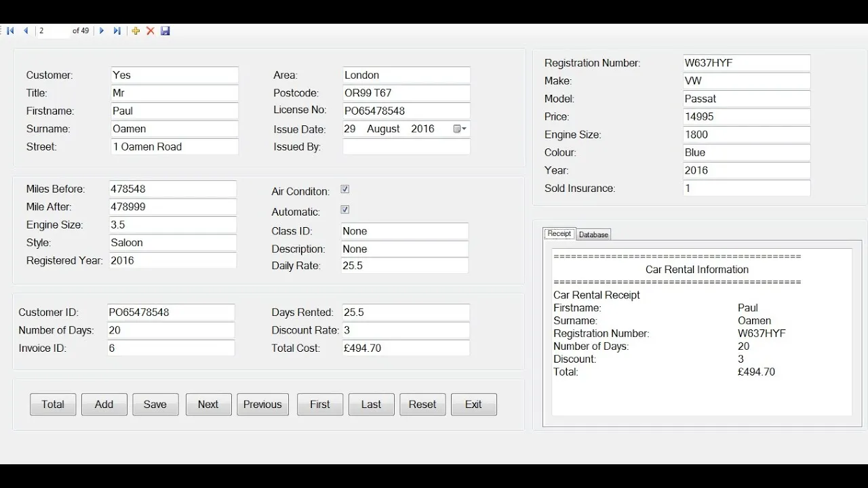The image size is (868, 488).
Task: Go to previous record navigator arrow
Action: point(26,30)
